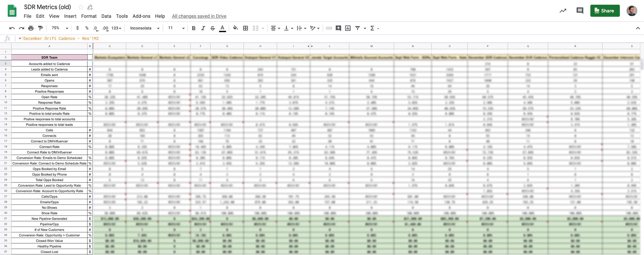Open the Data menu

click(106, 16)
